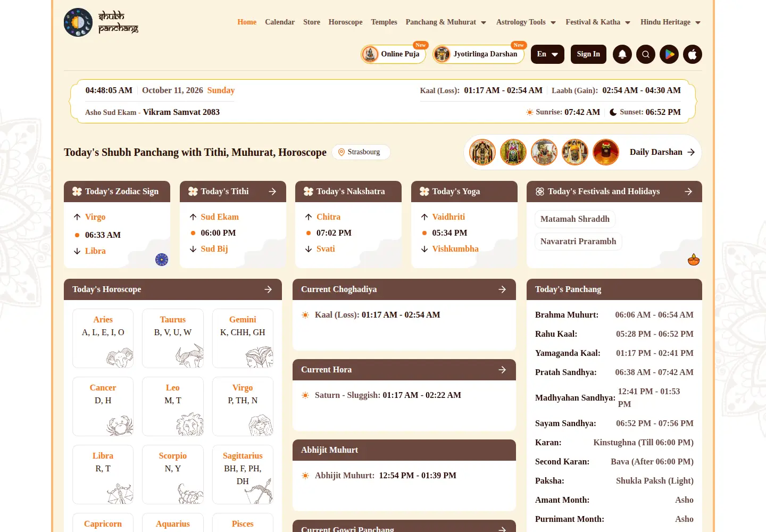Viewport: 766px width, 532px height.
Task: Click the arrow in Today's Tithi header
Action: point(272,192)
